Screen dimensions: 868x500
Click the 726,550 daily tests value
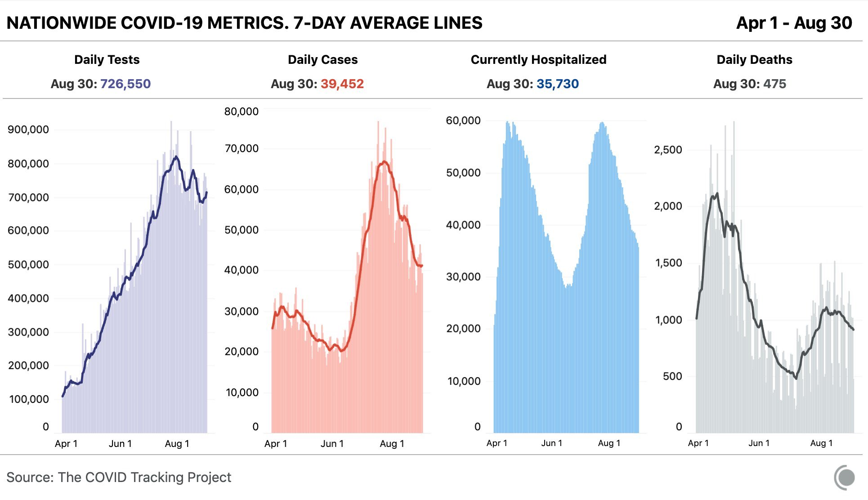(125, 84)
